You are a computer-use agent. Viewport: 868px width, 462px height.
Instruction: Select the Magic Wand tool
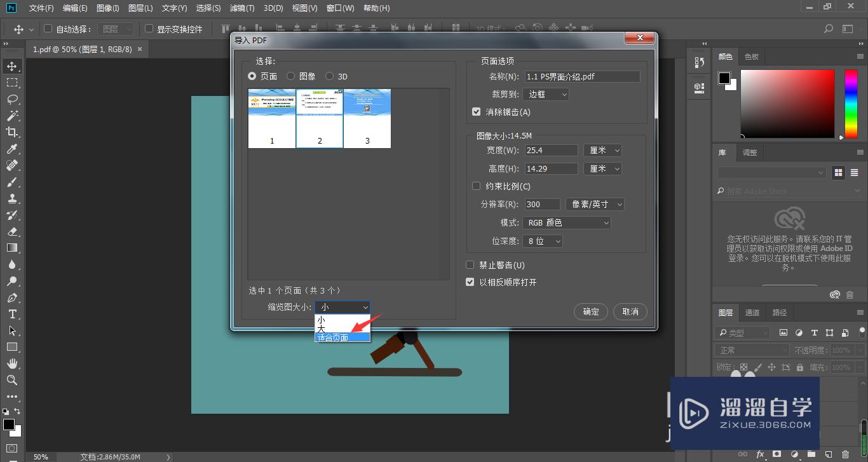point(12,116)
